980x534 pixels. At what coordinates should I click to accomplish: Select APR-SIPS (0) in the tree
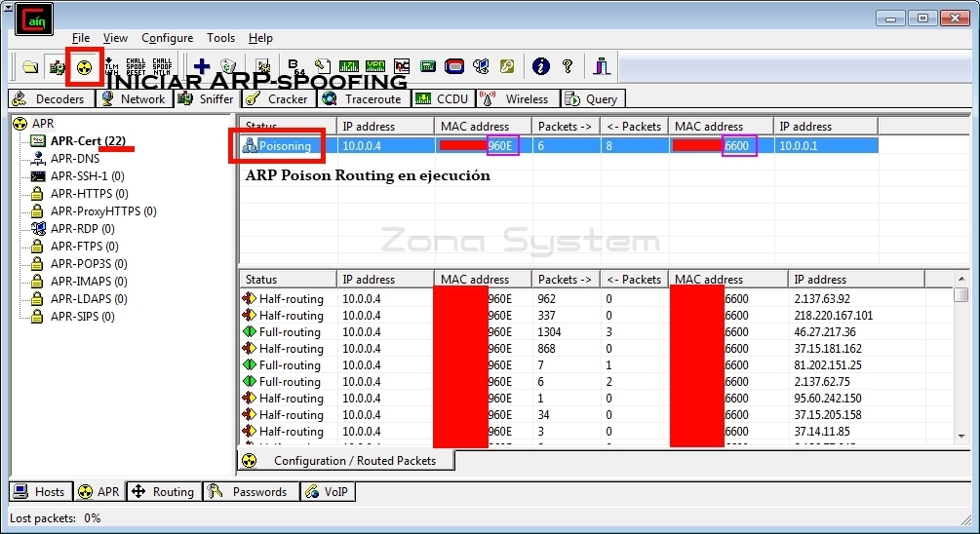point(83,316)
